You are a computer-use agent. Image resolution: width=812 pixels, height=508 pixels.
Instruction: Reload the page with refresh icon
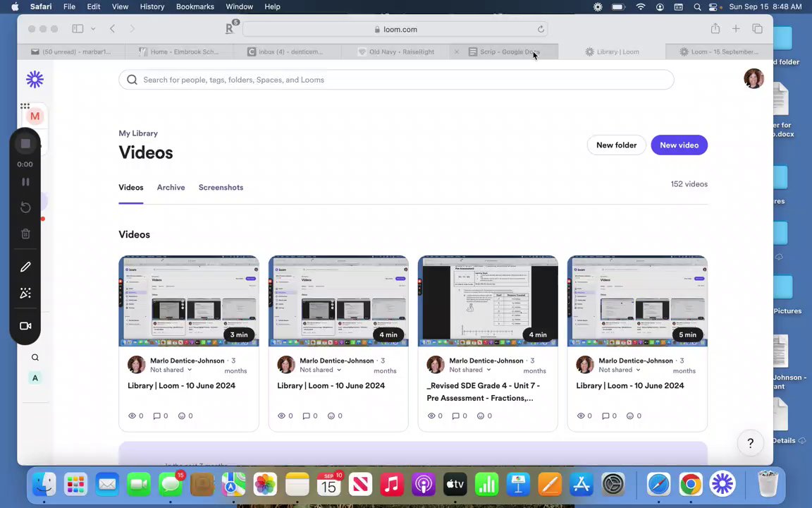541,29
